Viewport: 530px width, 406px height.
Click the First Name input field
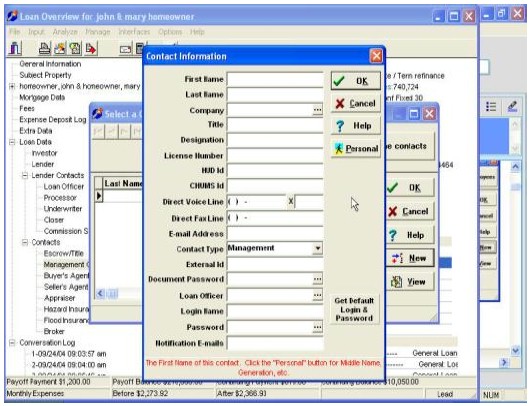coord(275,79)
